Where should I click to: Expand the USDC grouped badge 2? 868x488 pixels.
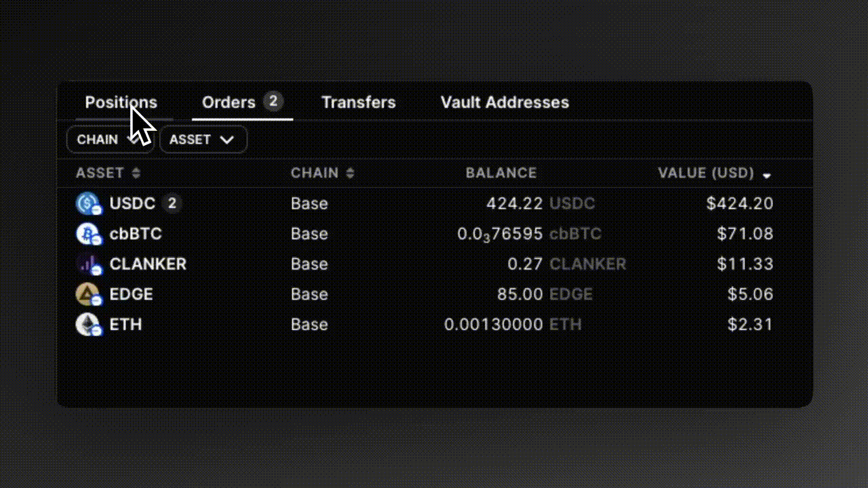(172, 203)
